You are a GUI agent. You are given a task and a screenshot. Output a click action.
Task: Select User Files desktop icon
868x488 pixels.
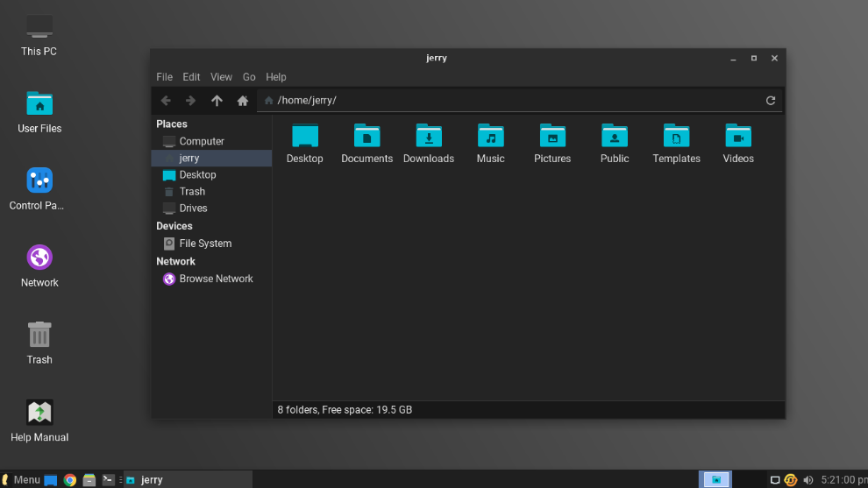(39, 112)
